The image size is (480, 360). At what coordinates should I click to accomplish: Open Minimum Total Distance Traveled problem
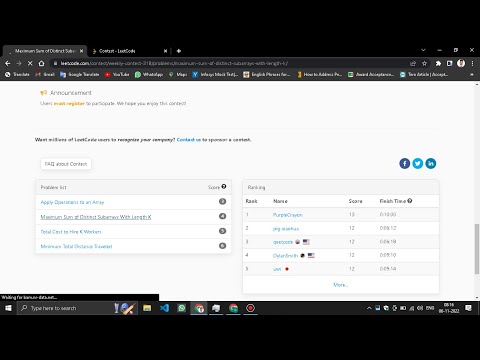tap(76, 246)
